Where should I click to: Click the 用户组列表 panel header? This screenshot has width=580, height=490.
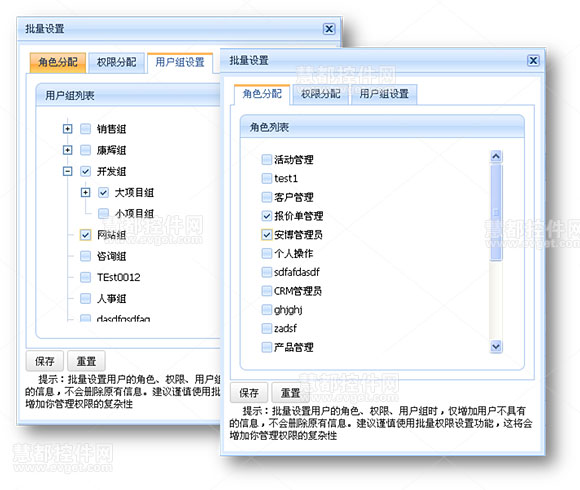pyautogui.click(x=128, y=95)
